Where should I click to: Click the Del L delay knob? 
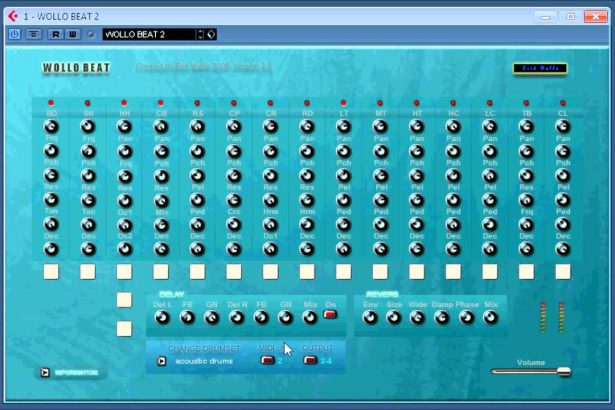coord(162,318)
